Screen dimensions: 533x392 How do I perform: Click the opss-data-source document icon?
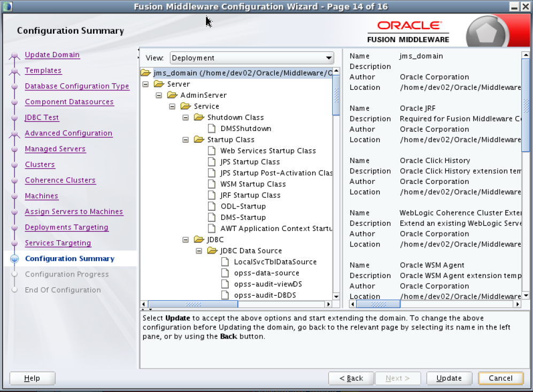point(225,273)
